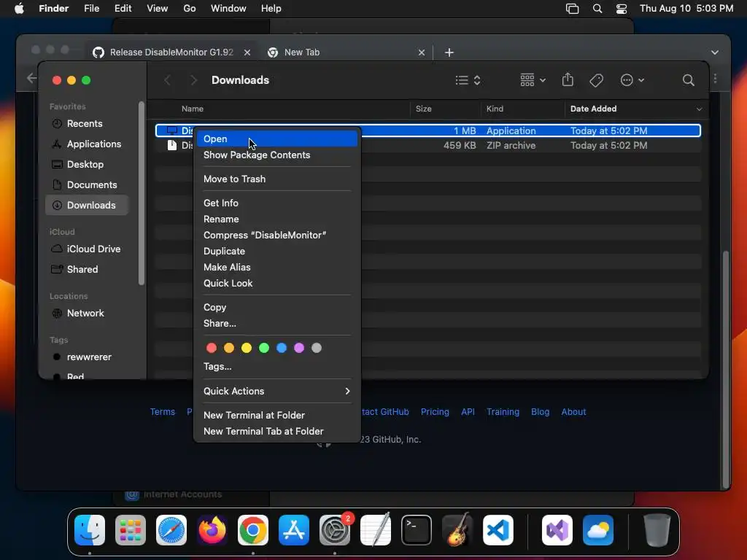Click the Training link on GitHub page
This screenshot has height=560, width=747.
[x=503, y=412]
